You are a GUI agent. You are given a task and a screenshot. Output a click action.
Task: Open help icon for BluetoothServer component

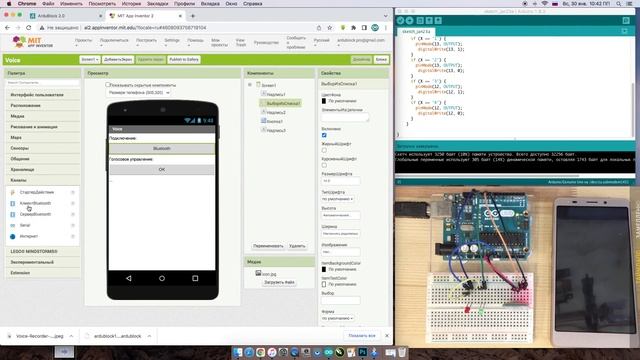tap(73, 214)
